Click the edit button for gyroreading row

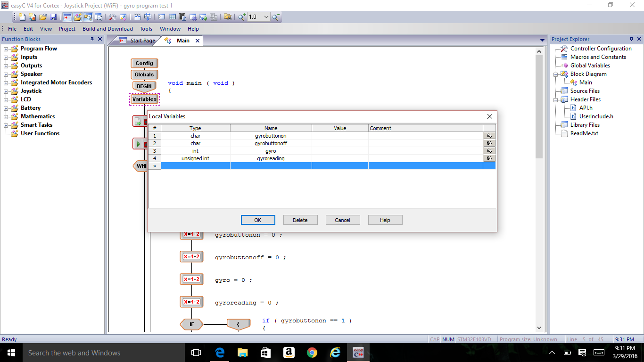[489, 158]
